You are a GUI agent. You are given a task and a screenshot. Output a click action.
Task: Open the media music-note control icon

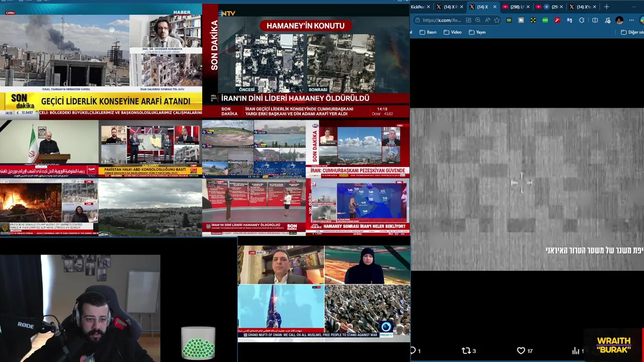607,20
